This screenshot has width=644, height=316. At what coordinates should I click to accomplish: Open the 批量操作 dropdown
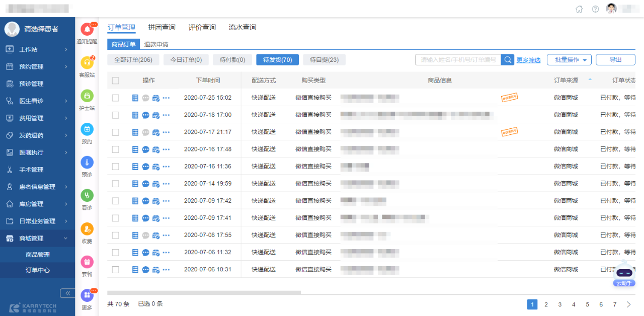click(569, 60)
